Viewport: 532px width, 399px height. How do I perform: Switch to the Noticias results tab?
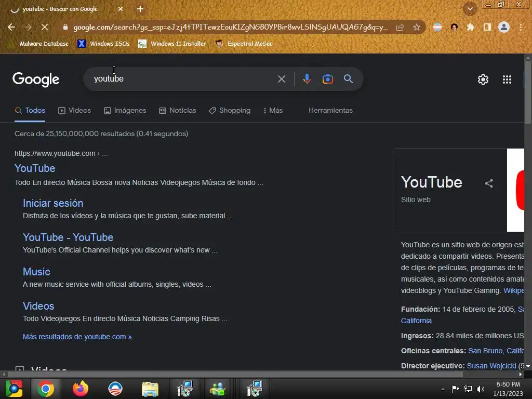tap(178, 111)
